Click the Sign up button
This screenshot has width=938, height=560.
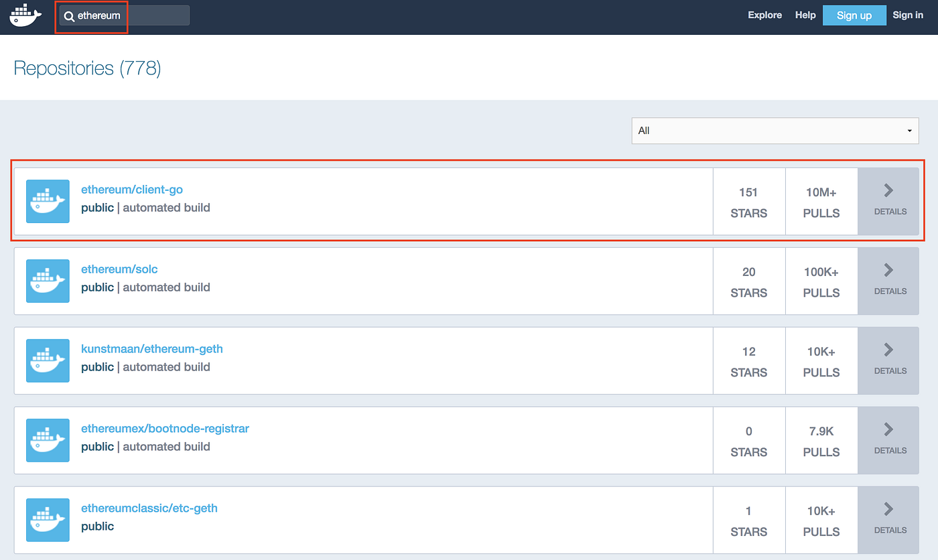click(x=854, y=15)
